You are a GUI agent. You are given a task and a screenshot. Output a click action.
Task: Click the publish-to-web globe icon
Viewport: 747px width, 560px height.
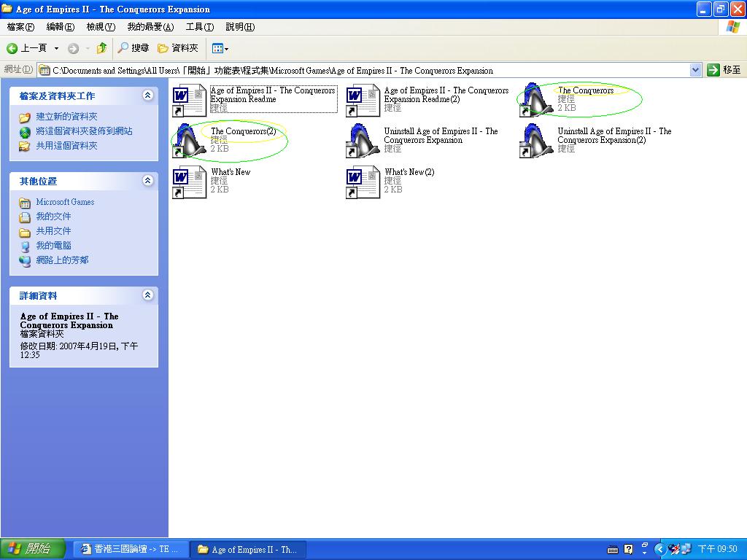(25, 132)
